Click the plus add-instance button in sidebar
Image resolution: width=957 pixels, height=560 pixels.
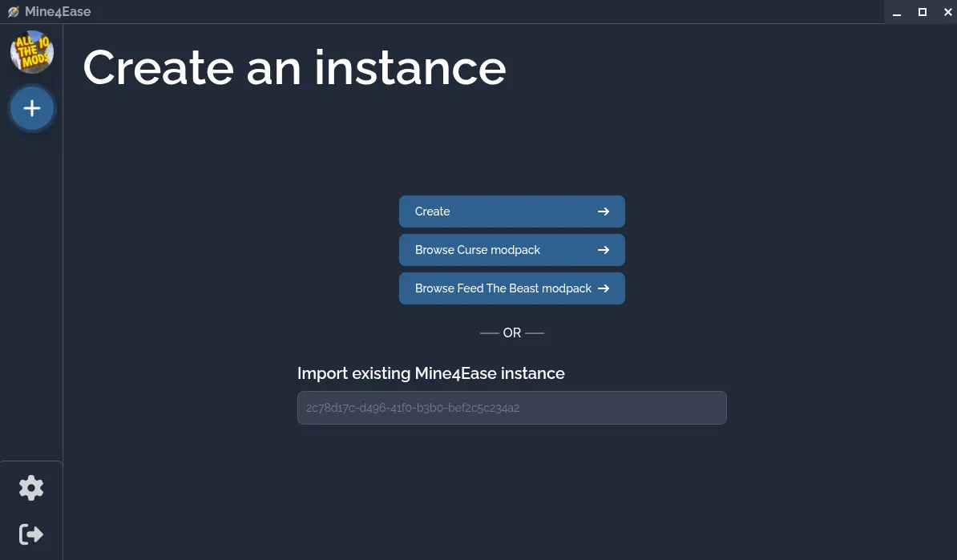click(x=32, y=109)
